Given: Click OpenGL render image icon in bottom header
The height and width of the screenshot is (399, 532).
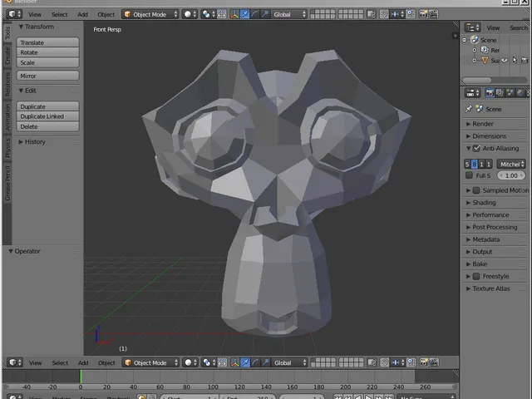Looking at the screenshot, I should 424,362.
